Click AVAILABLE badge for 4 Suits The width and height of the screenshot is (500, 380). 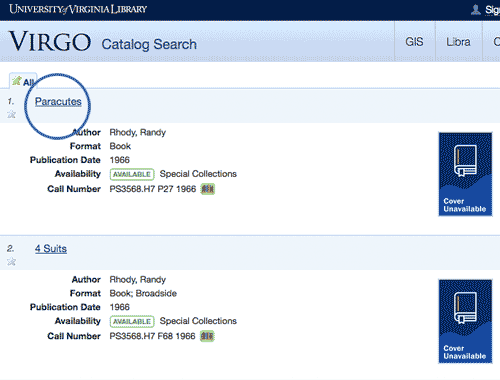pos(132,322)
